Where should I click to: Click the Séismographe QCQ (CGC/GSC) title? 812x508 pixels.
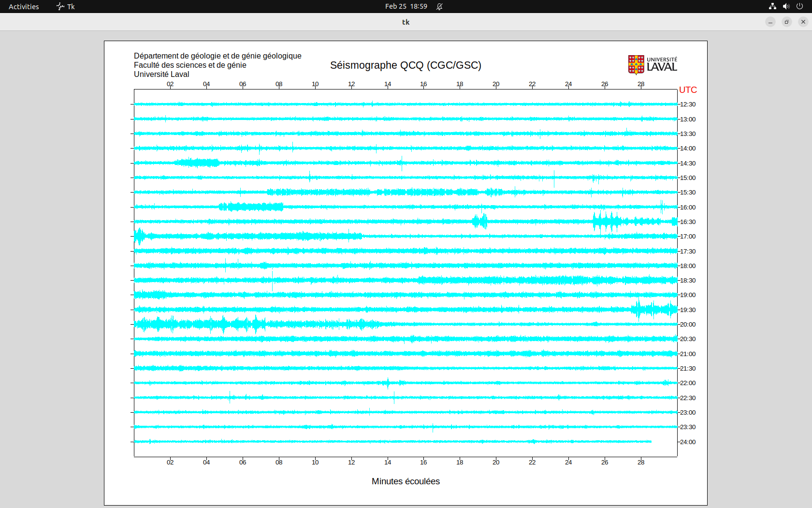(x=406, y=65)
